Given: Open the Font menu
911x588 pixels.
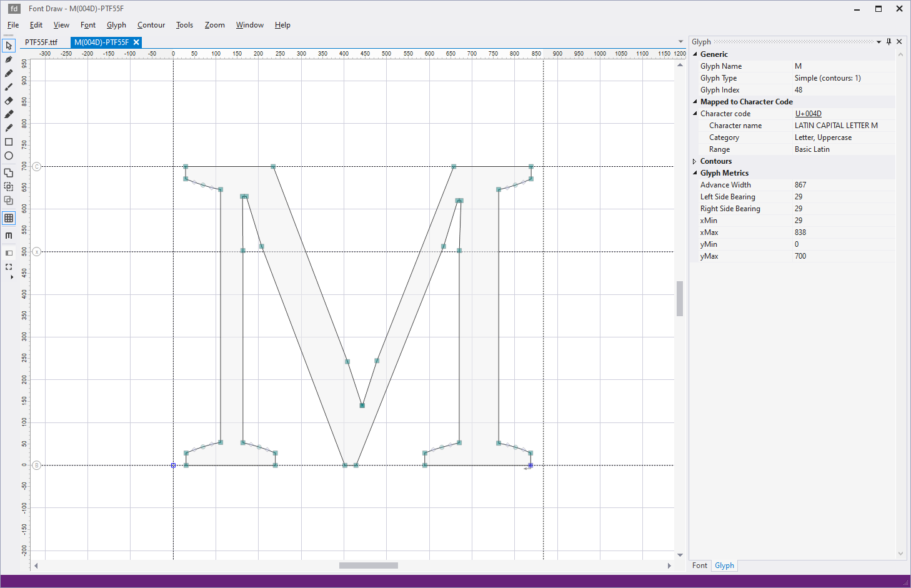Looking at the screenshot, I should [88, 25].
